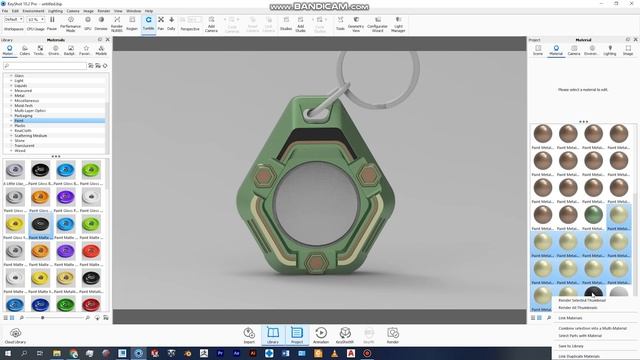This screenshot has width=640, height=360.
Task: Click the Import button in bottom toolbar
Action: [249, 336]
